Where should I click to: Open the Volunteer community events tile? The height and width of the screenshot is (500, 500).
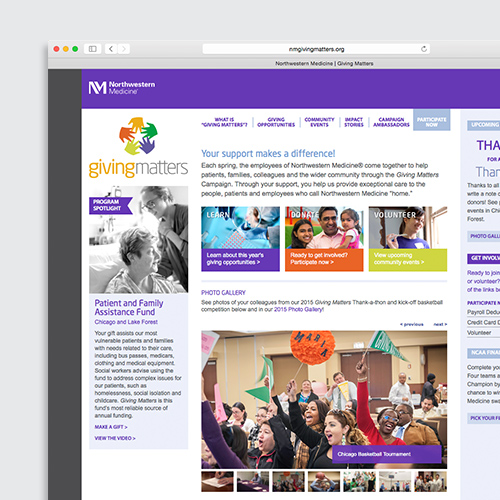pyautogui.click(x=408, y=239)
